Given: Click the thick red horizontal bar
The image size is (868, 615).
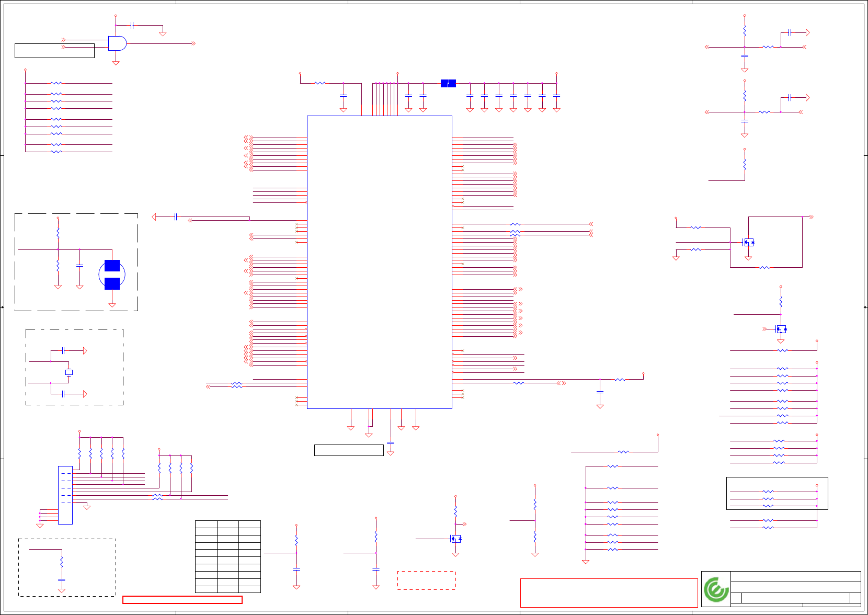Looking at the screenshot, I should coord(182,600).
